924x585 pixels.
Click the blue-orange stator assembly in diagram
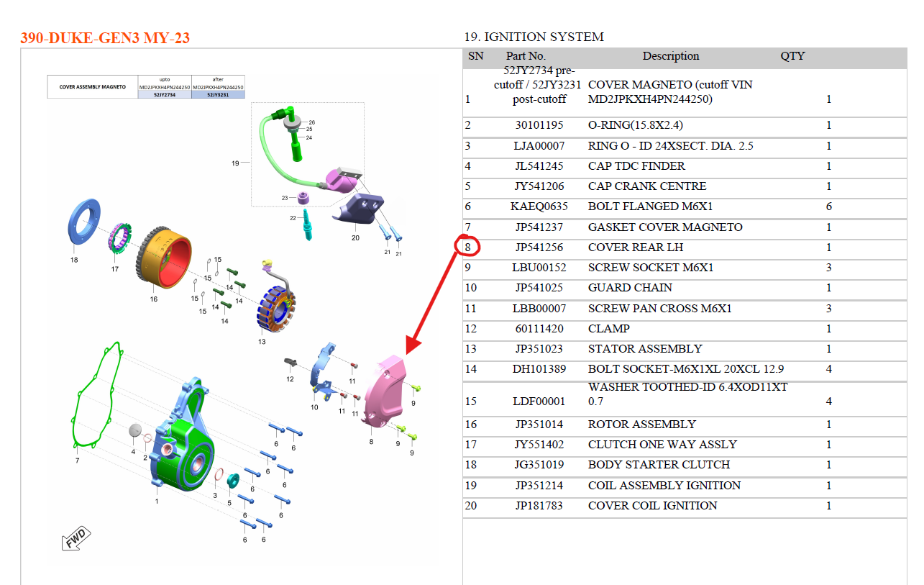tap(278, 311)
